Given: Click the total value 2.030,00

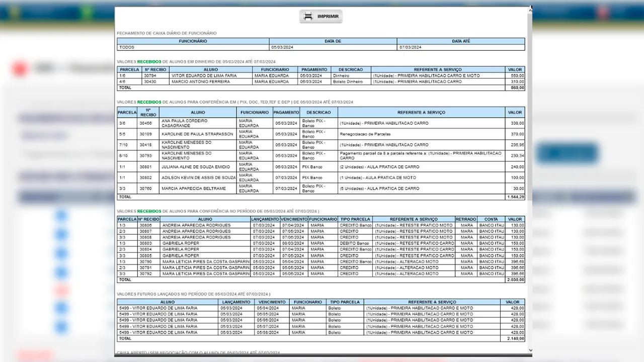Looking at the screenshot, I should (x=515, y=280).
